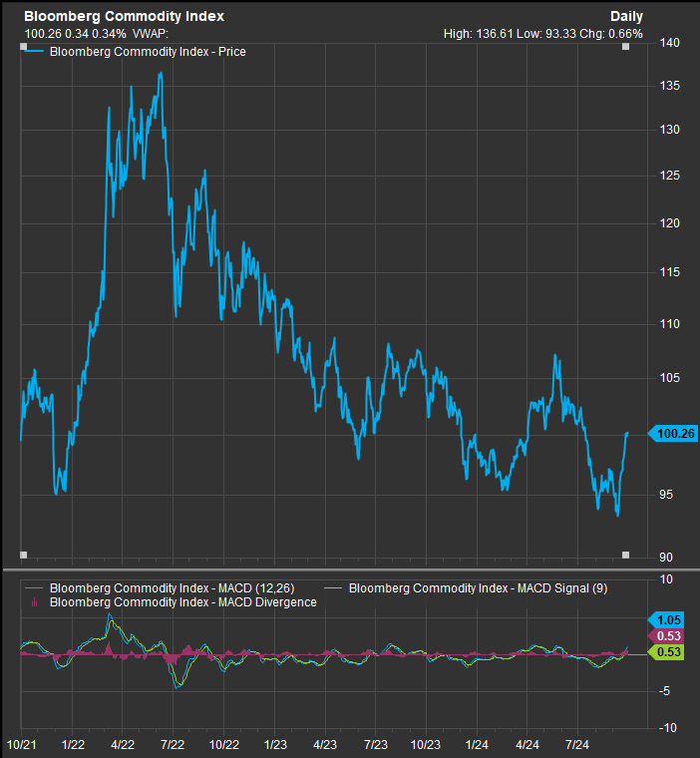Click the 4/23 date axis label
This screenshot has height=758, width=700.
coord(325,744)
